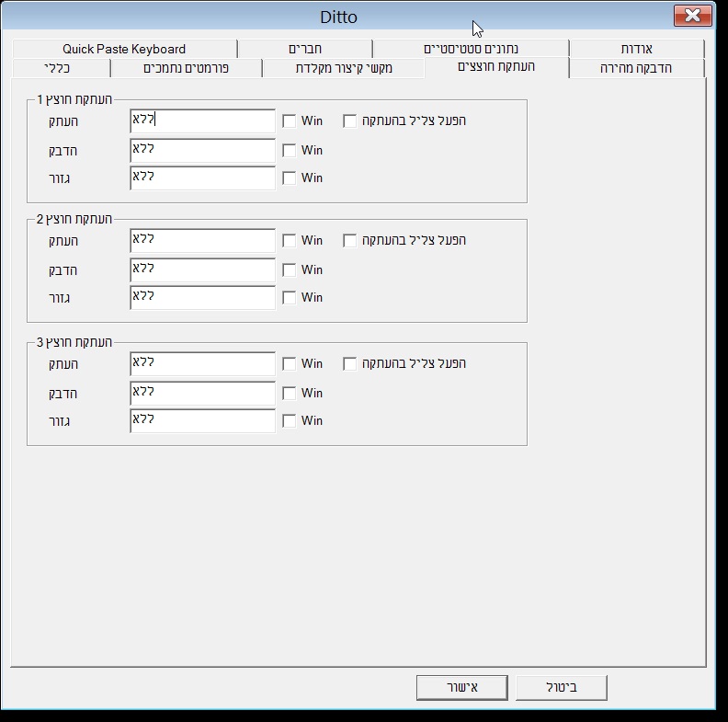Cancel changes with the ביטול button
The height and width of the screenshot is (722, 728).
pyautogui.click(x=562, y=687)
